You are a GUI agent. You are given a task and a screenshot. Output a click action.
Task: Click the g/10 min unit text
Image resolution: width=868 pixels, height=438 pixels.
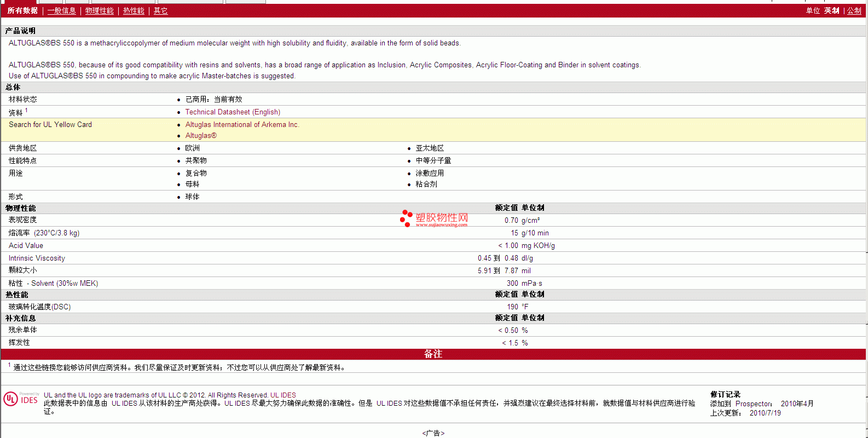[x=535, y=233]
